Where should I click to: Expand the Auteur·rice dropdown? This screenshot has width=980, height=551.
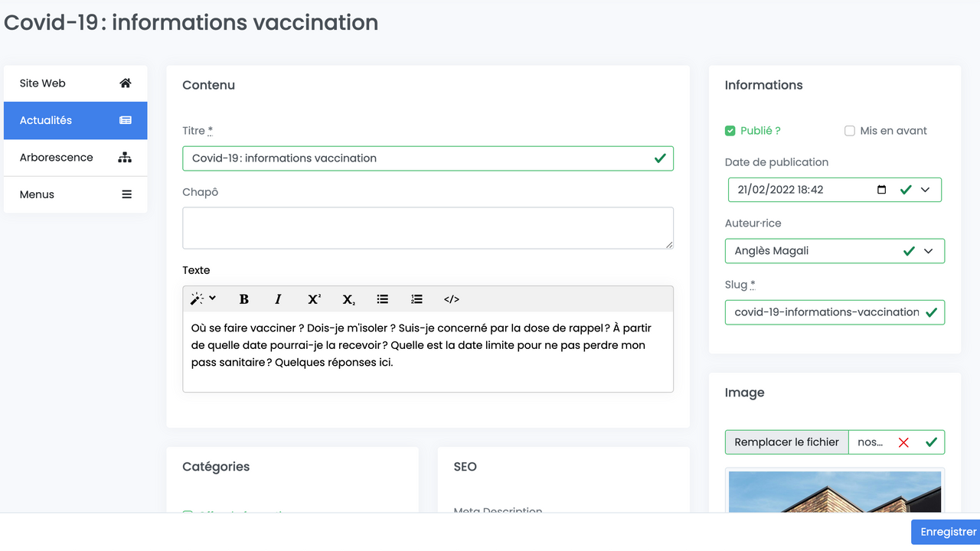click(x=929, y=251)
